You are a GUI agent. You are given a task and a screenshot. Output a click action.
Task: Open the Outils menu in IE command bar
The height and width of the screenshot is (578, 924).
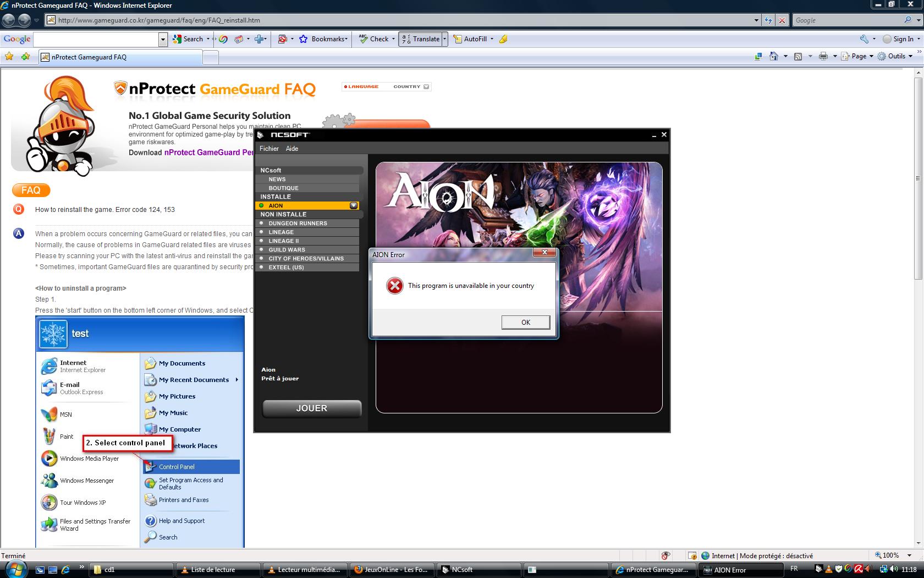click(895, 56)
